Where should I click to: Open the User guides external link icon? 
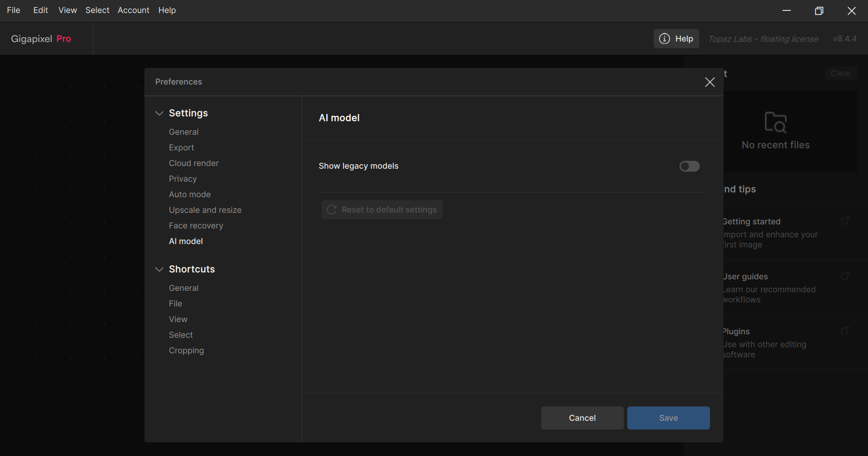point(844,275)
